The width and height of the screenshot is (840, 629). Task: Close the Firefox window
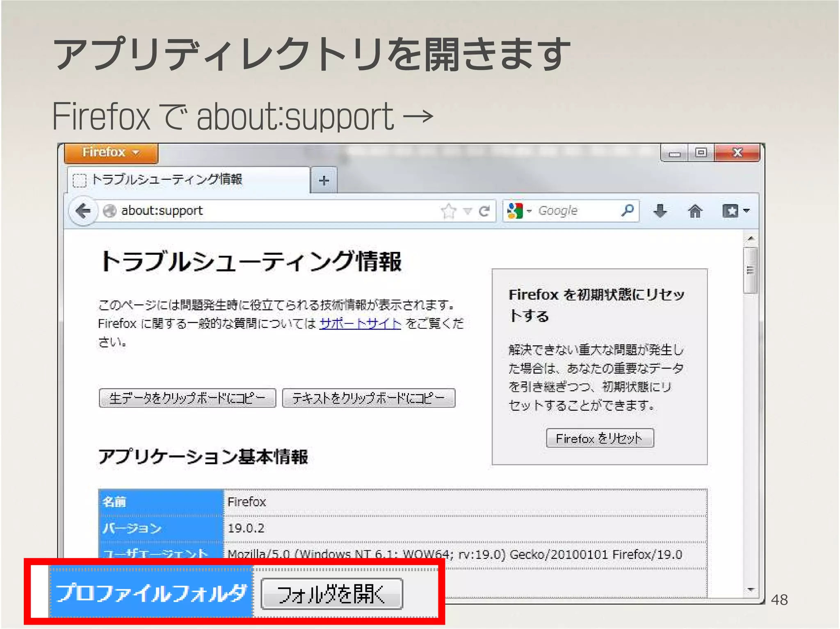click(737, 153)
